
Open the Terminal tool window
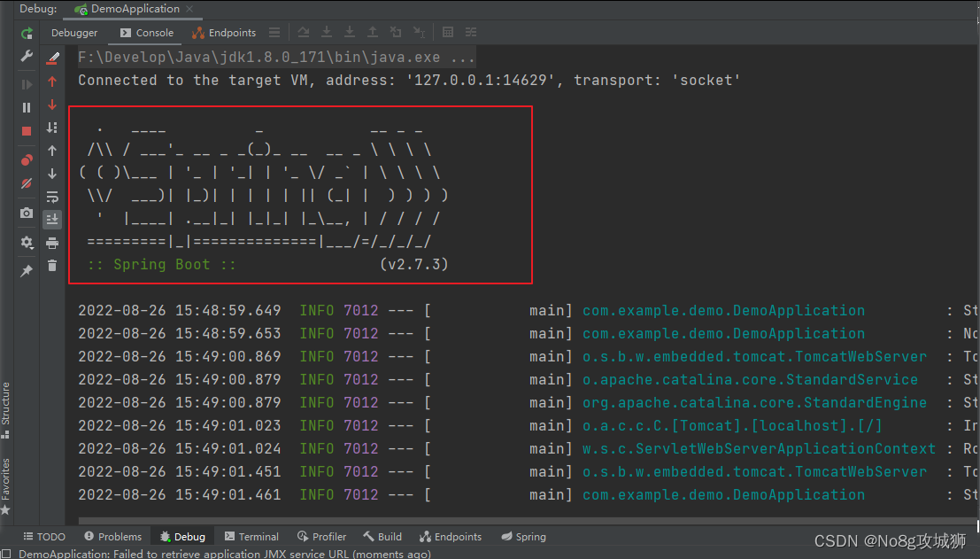252,536
